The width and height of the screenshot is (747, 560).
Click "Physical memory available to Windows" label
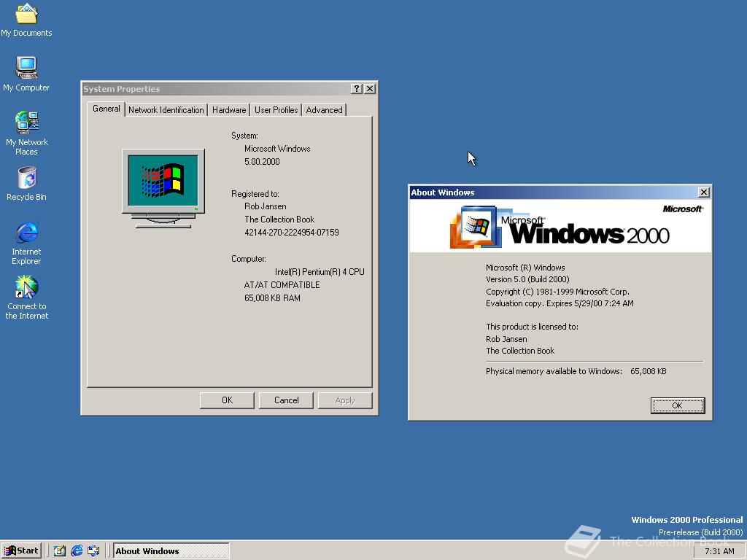(554, 371)
